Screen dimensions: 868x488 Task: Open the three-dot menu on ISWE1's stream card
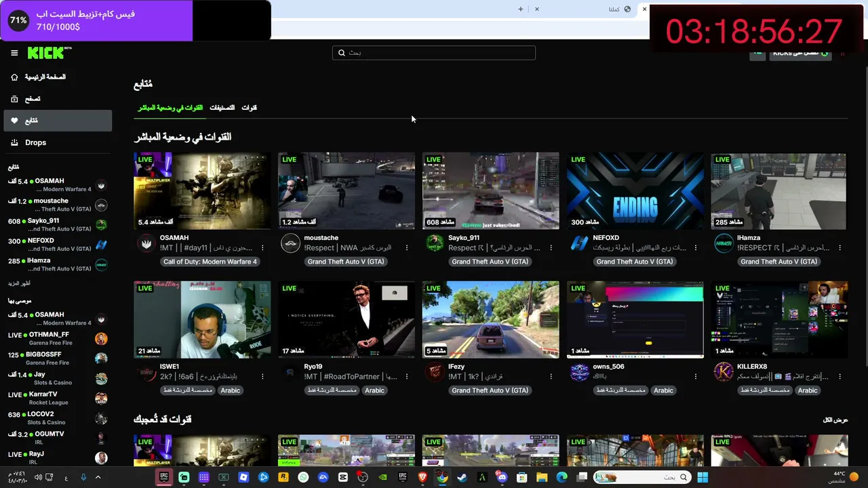click(x=262, y=377)
